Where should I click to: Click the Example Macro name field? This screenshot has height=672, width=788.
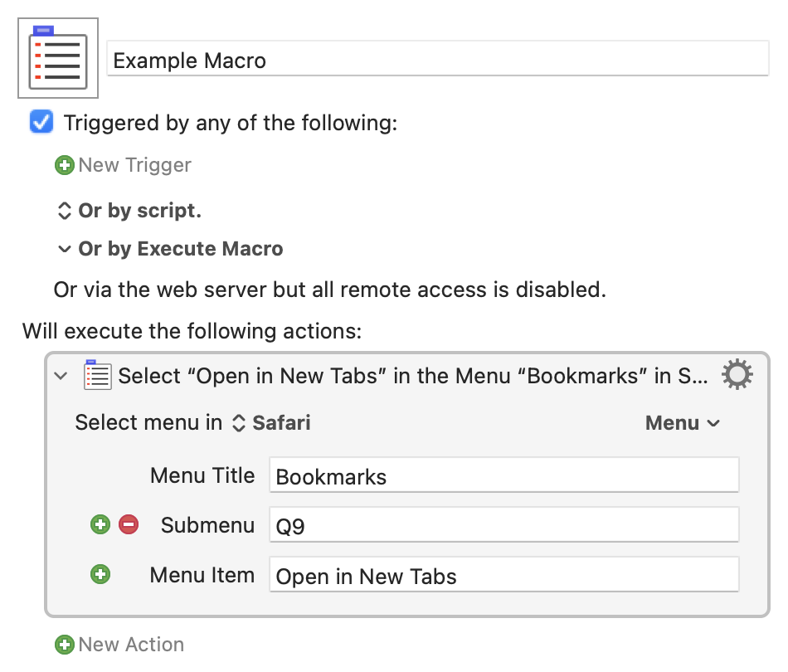438,59
